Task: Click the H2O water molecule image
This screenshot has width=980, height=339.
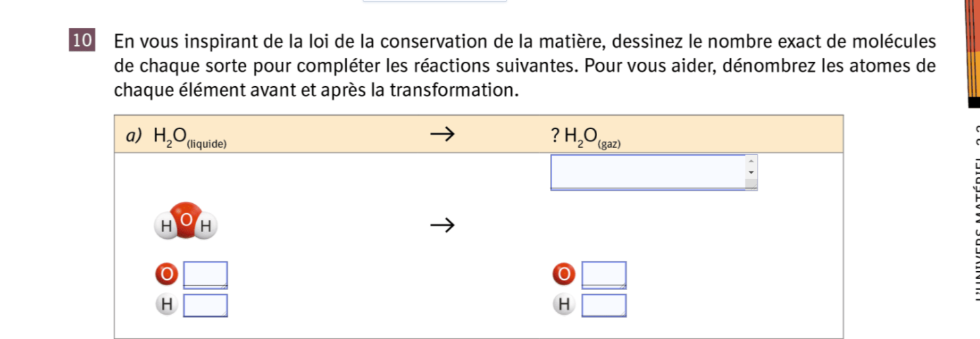Action: pyautogui.click(x=186, y=221)
